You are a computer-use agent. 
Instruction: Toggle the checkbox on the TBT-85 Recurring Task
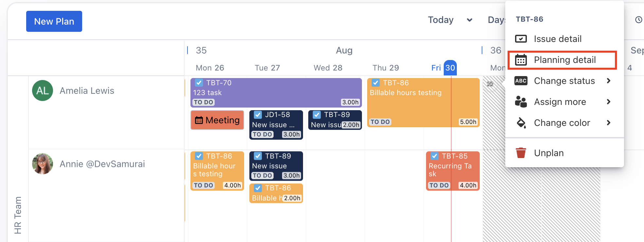[435, 156]
